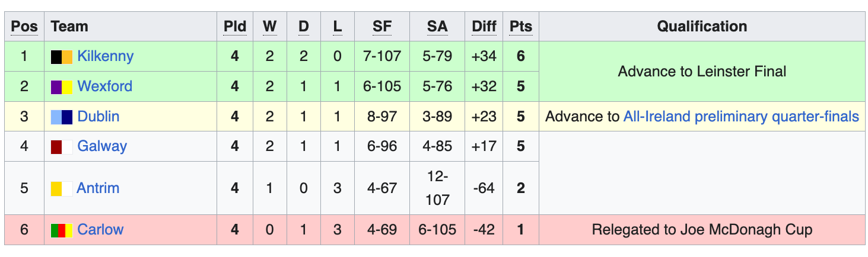
Task: Open the Carlow team link
Action: click(x=100, y=230)
